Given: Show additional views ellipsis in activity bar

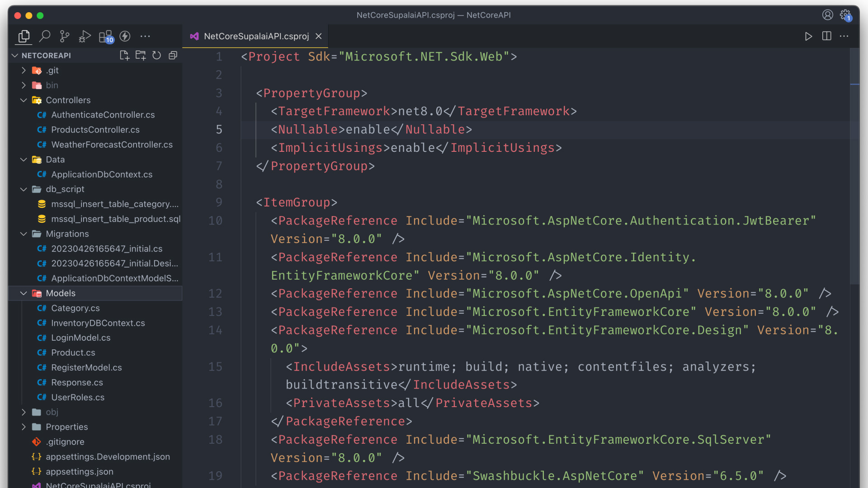Looking at the screenshot, I should [x=145, y=36].
